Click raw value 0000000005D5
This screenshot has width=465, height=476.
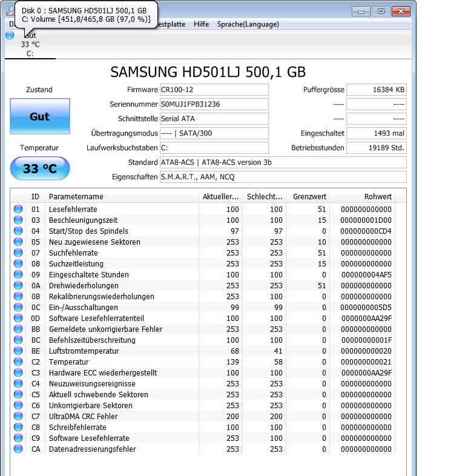(x=366, y=308)
